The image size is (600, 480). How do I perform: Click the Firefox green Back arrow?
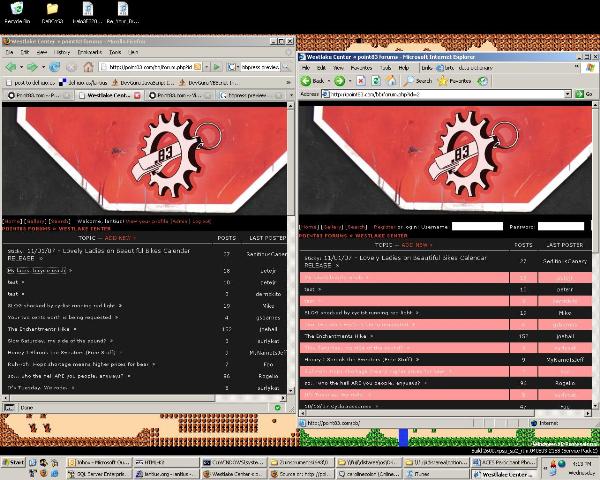(x=9, y=68)
